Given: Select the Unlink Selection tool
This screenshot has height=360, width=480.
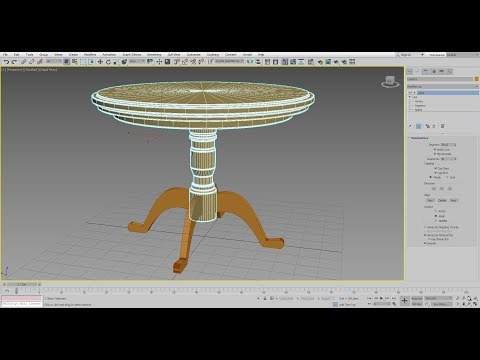Looking at the screenshot, I should pos(32,62).
